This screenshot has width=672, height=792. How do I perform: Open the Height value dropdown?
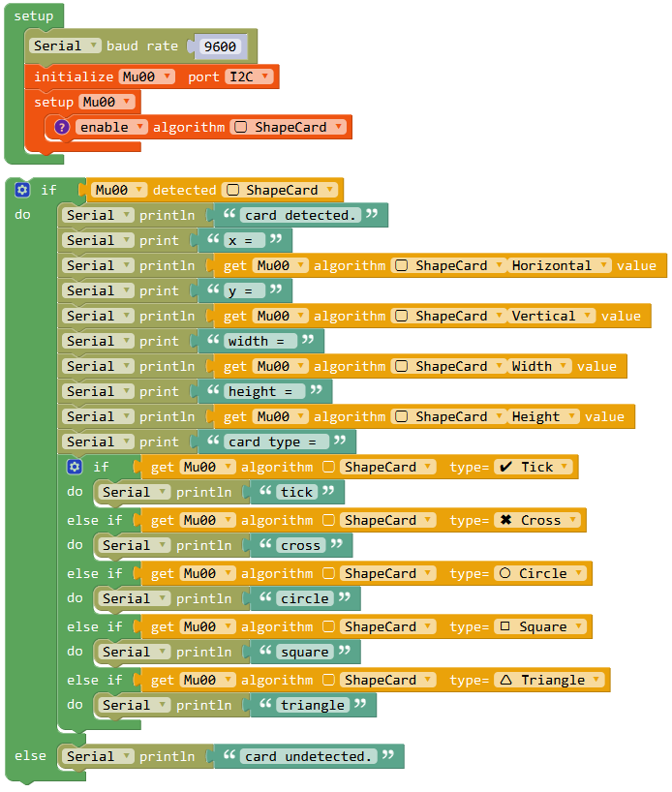click(543, 416)
